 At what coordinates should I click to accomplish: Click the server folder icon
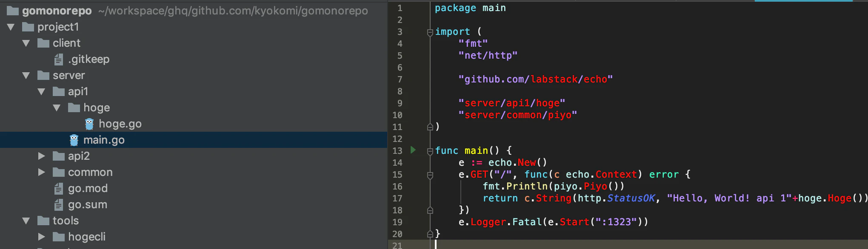[x=43, y=75]
